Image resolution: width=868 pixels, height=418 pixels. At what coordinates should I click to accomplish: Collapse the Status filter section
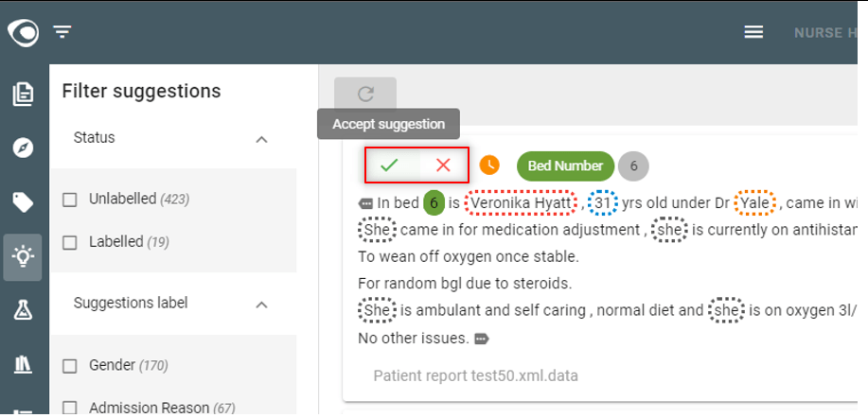262,139
